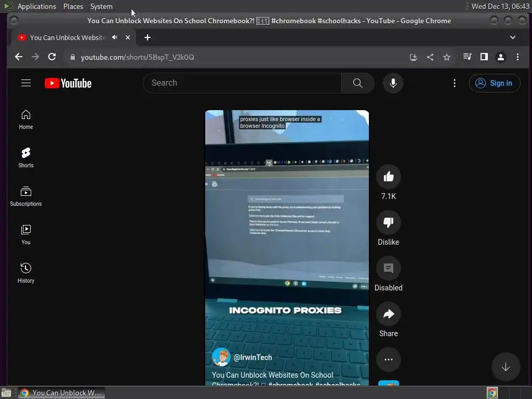Click the search magnifier button
The image size is (532, 399).
(357, 83)
